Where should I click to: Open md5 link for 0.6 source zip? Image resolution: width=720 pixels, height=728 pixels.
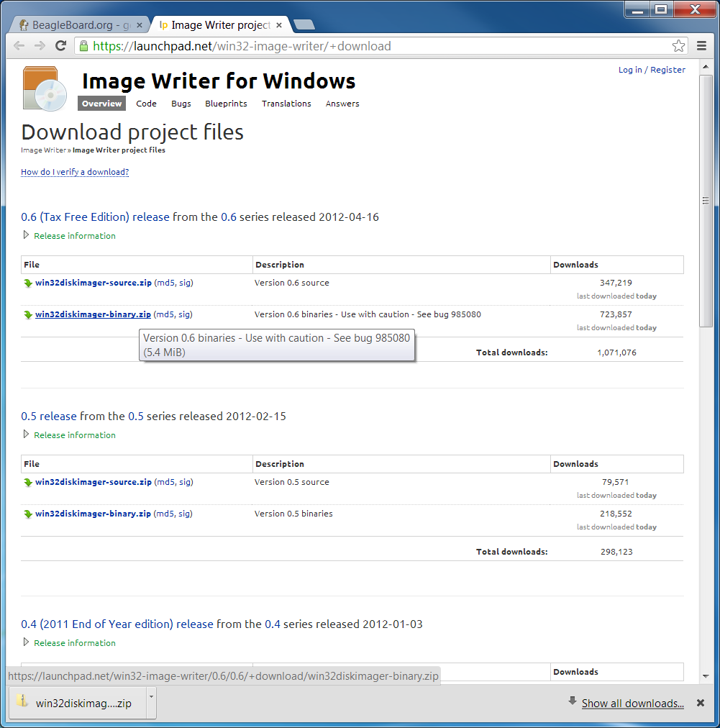click(x=165, y=283)
